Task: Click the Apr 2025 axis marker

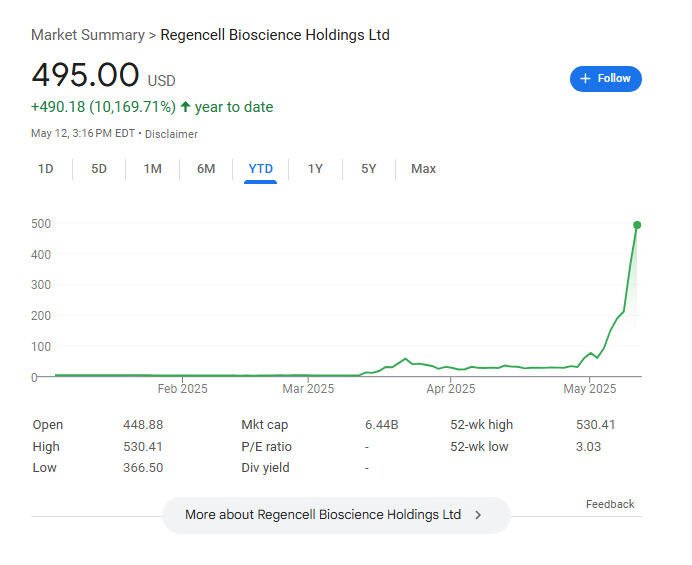Action: tap(451, 388)
